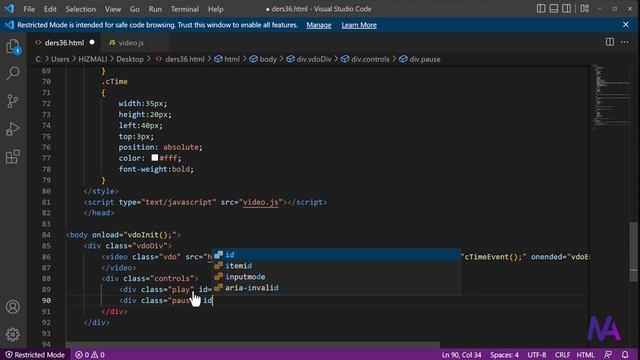Screen dimensions: 640x360
Task: Click the white #fff color swatch
Action: (x=155, y=158)
